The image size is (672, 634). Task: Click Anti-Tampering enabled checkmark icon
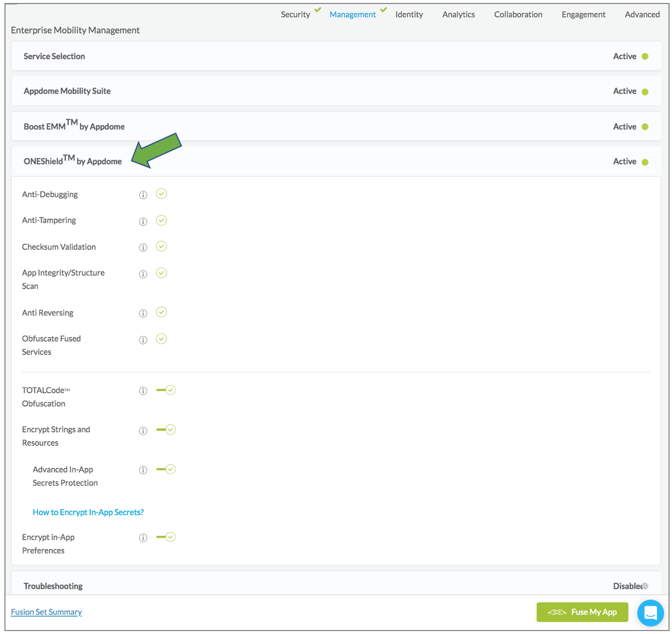click(x=162, y=220)
